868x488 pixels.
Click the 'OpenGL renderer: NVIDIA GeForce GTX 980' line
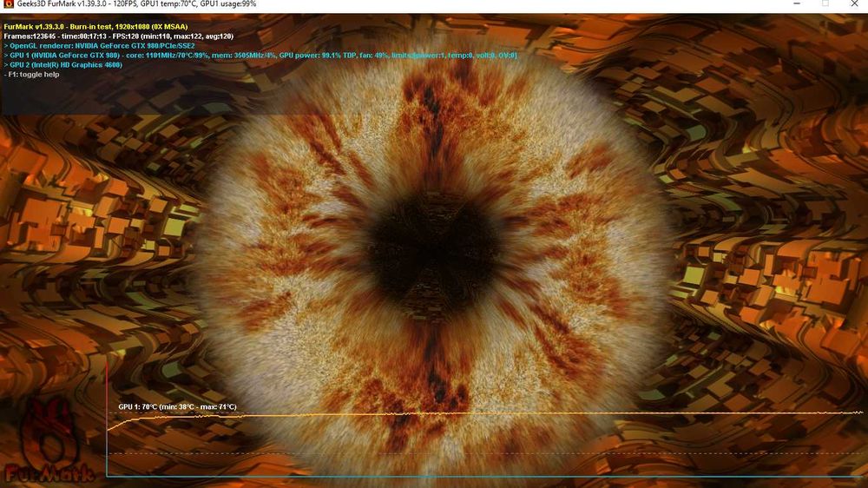coord(100,46)
